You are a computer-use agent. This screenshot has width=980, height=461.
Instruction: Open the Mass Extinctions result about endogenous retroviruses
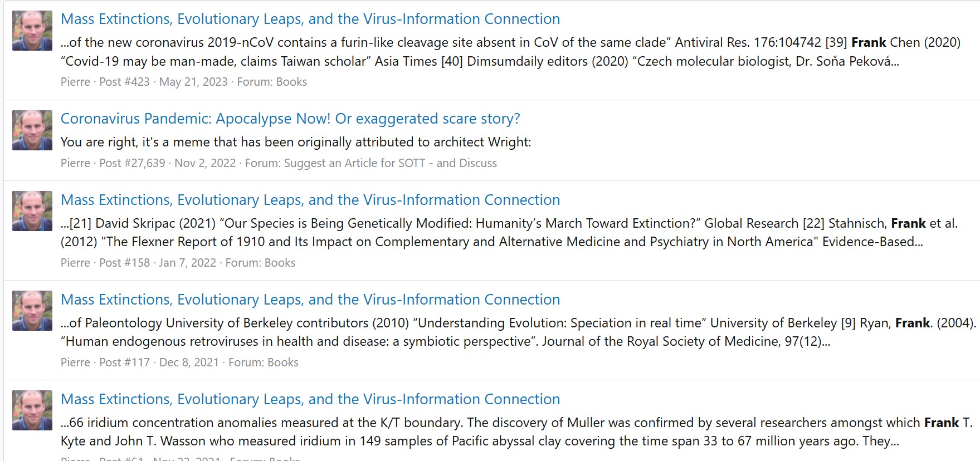point(310,300)
